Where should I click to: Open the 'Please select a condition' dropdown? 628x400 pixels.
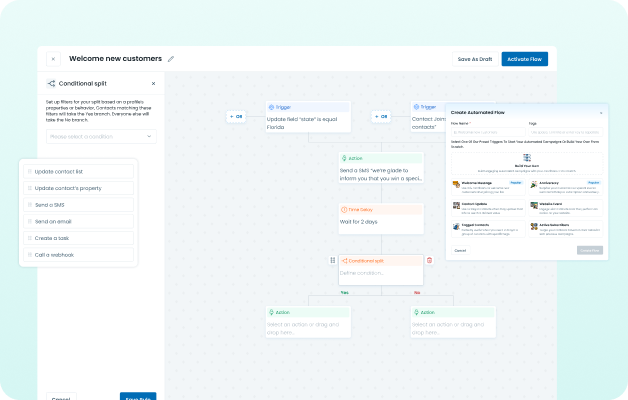click(x=101, y=136)
